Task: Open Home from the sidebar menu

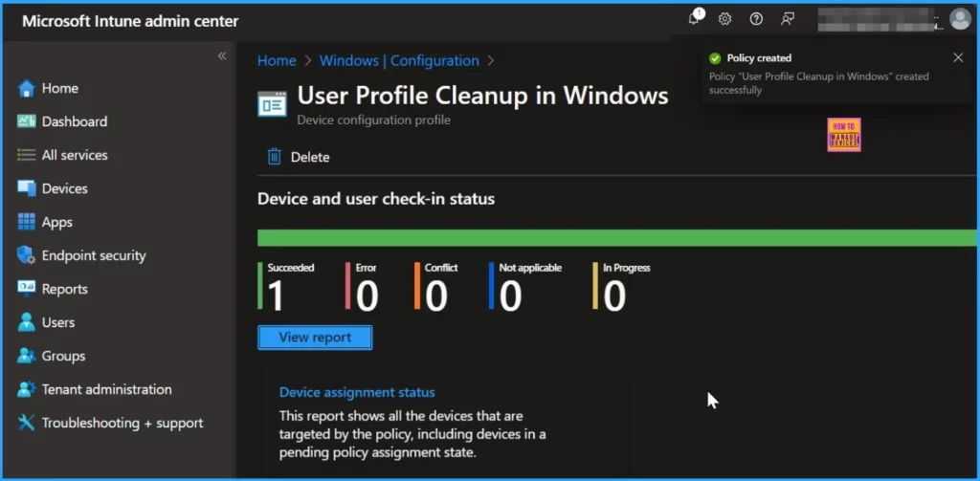Action: (60, 89)
